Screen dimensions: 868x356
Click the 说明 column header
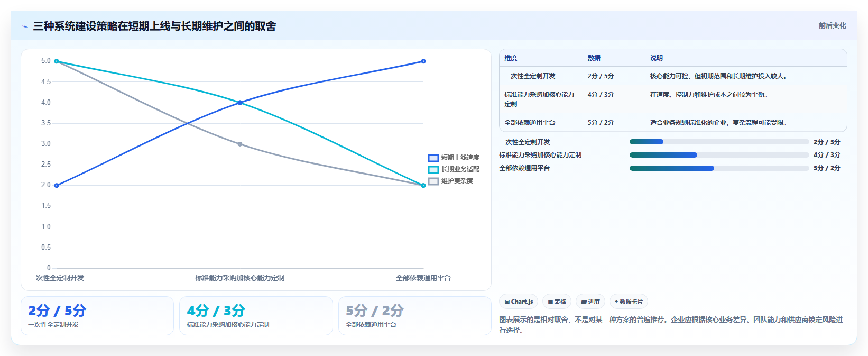656,58
